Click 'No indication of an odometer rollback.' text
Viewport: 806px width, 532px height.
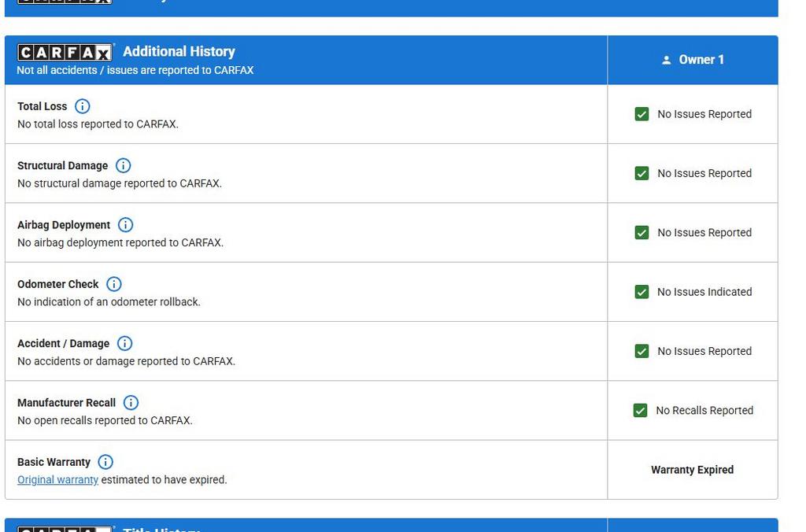tap(109, 301)
